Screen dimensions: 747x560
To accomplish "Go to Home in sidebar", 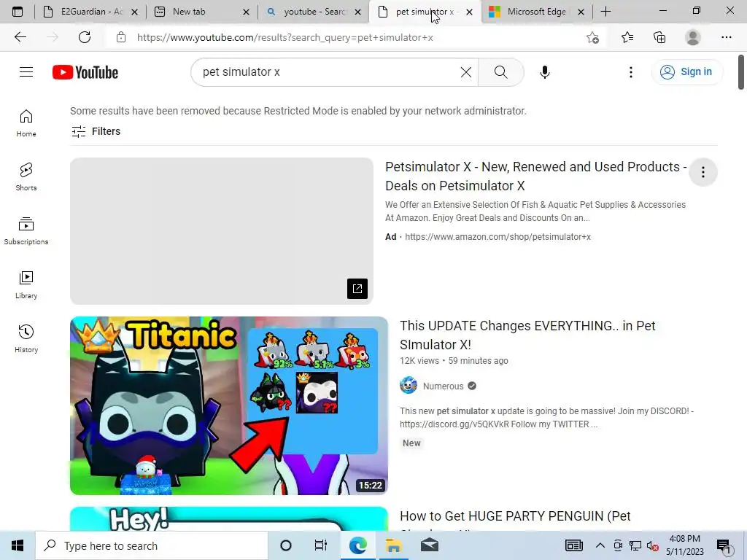I will click(x=26, y=122).
